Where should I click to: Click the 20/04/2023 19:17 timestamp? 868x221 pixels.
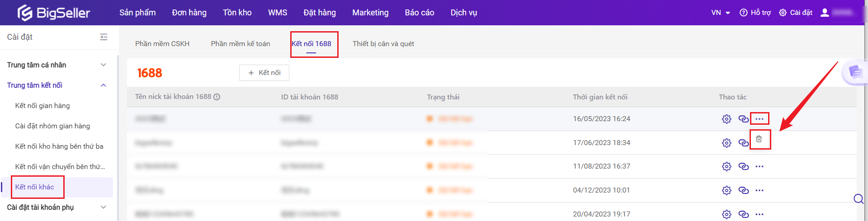tap(601, 214)
